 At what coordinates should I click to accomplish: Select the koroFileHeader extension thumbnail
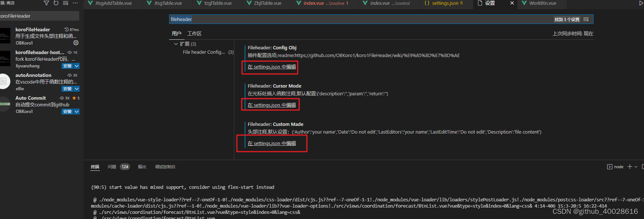[x=5, y=36]
